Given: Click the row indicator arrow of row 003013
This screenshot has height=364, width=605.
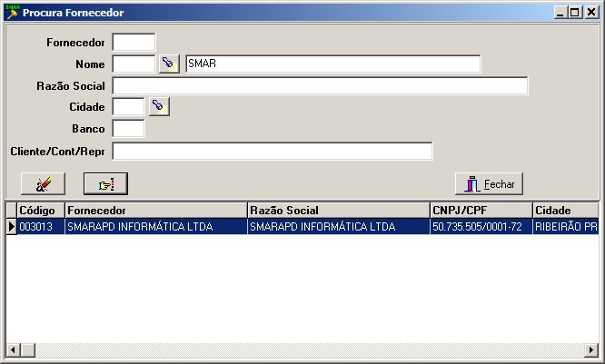Looking at the screenshot, I should [11, 226].
